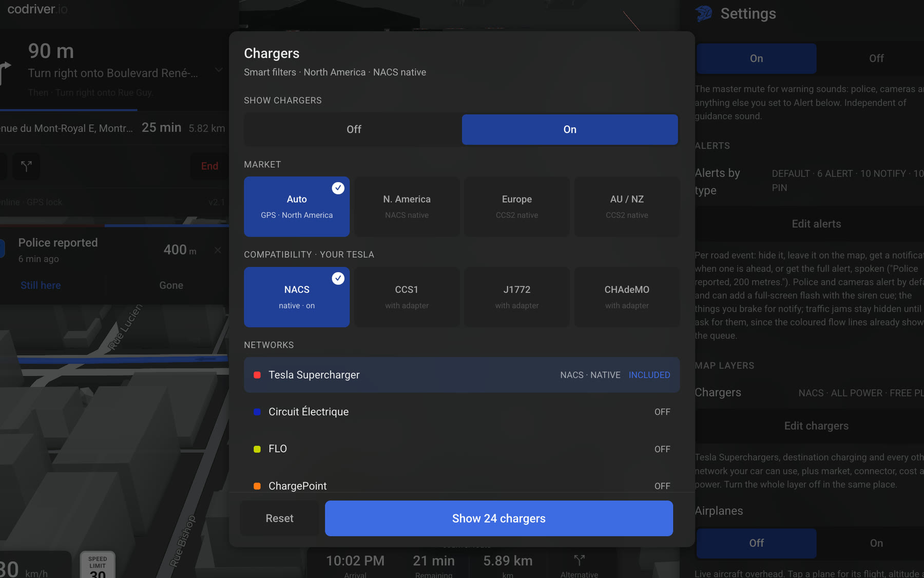924x578 pixels.
Task: Click the Smart filters subtitle text
Action: coord(335,72)
